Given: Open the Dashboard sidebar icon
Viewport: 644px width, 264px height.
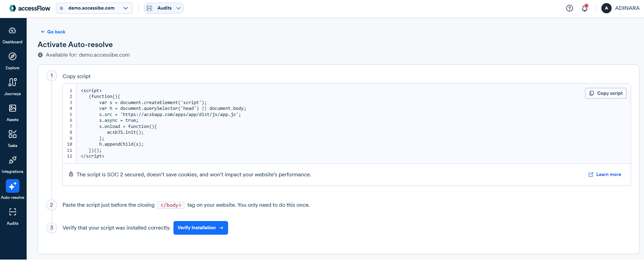Looking at the screenshot, I should click(13, 31).
